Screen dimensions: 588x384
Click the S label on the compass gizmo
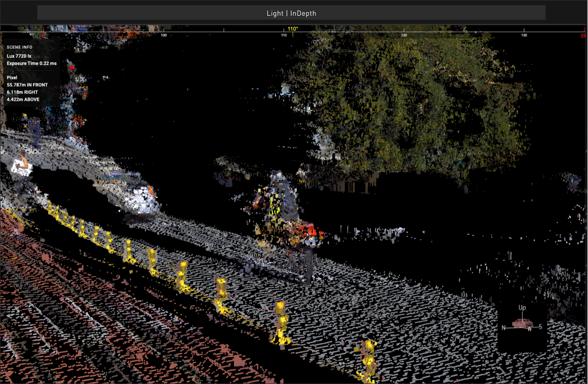coord(539,325)
